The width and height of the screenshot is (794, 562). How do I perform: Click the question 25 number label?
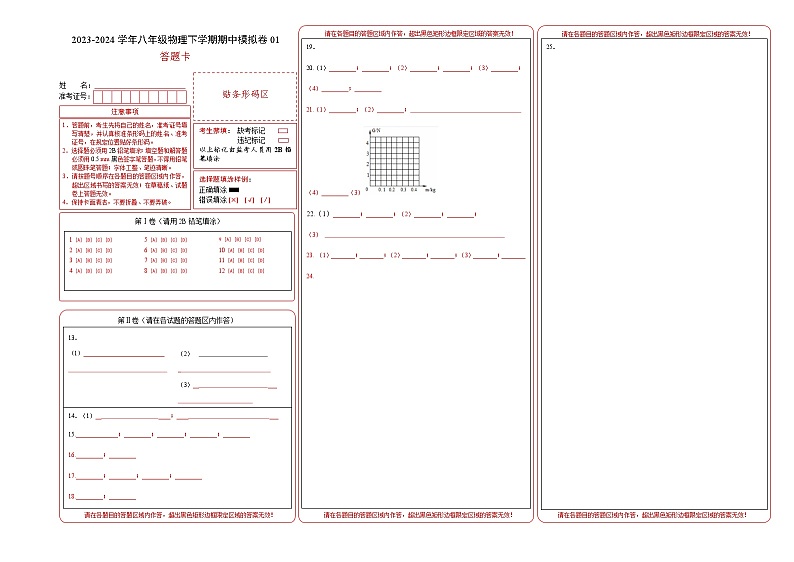point(550,47)
